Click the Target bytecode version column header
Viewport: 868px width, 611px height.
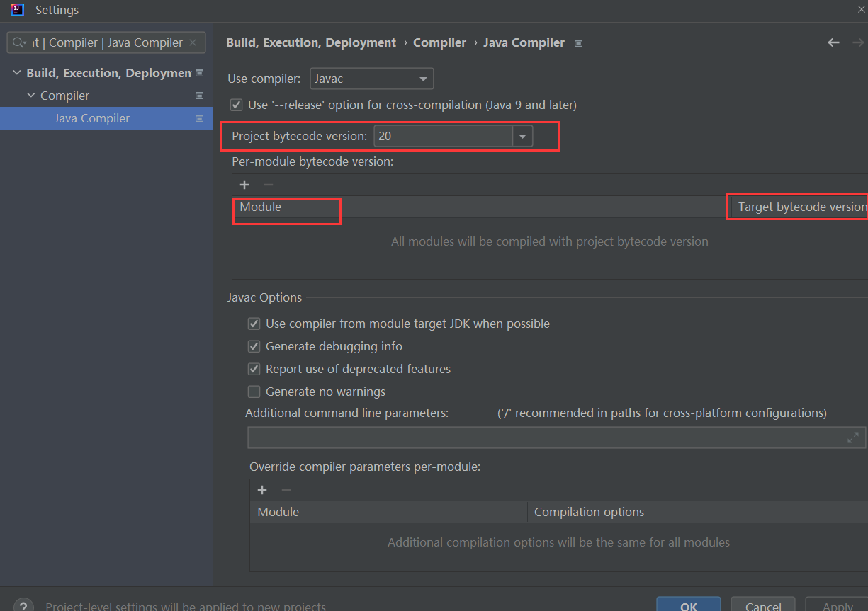click(801, 207)
